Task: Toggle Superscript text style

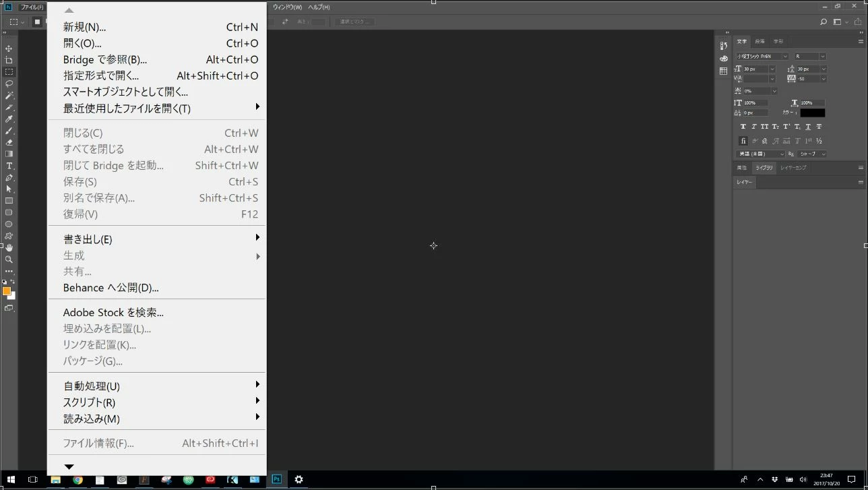Action: 786,127
